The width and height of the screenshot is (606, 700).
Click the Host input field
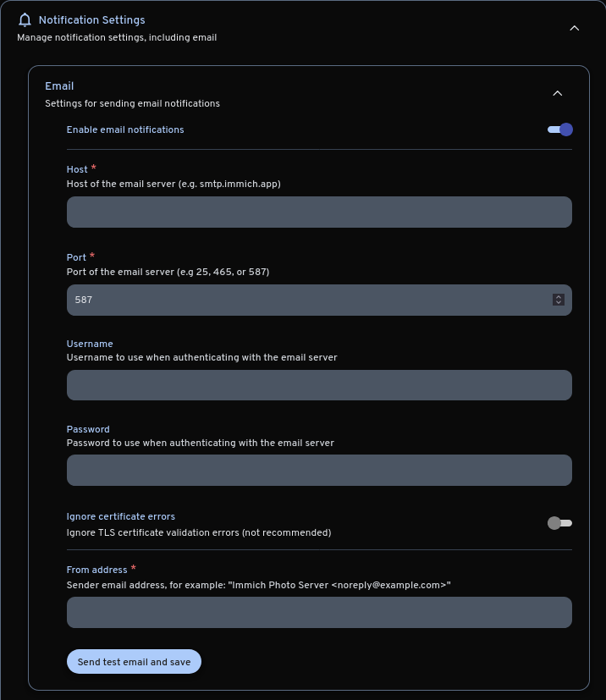coord(319,212)
